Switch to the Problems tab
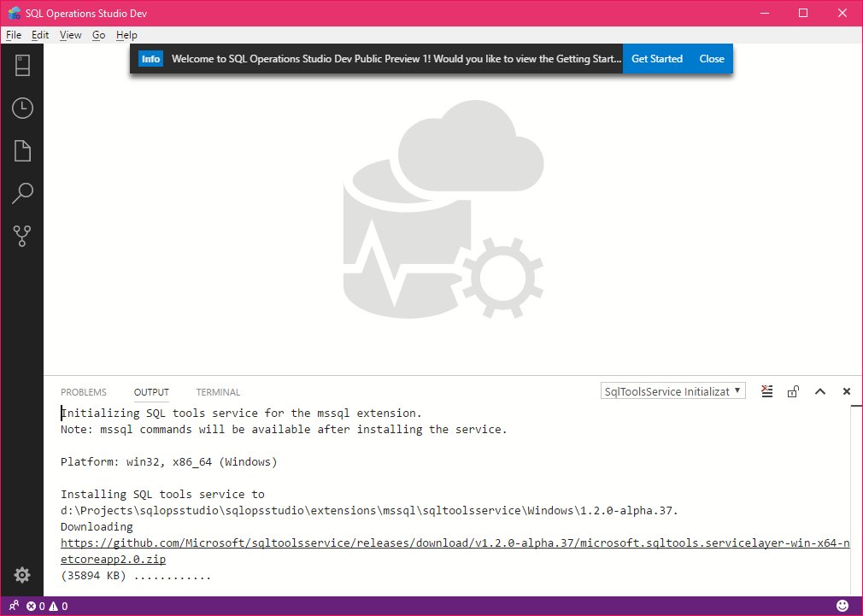Screen dimensions: 863x616 click(x=84, y=392)
